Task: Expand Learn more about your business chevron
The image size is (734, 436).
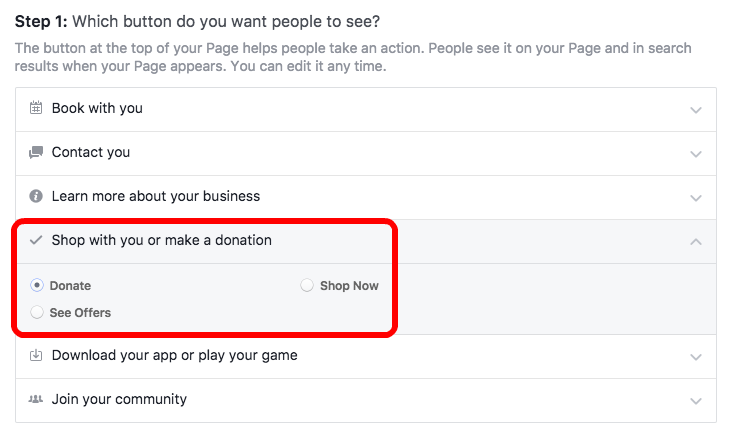Action: 696,198
